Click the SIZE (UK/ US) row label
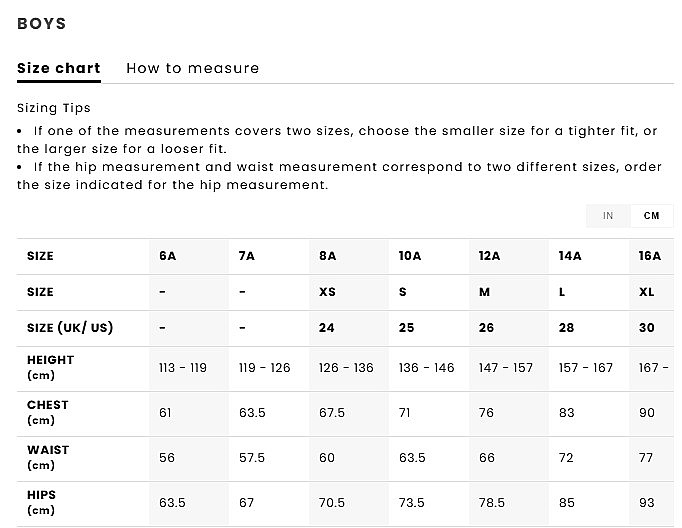The image size is (682, 528). pos(70,328)
